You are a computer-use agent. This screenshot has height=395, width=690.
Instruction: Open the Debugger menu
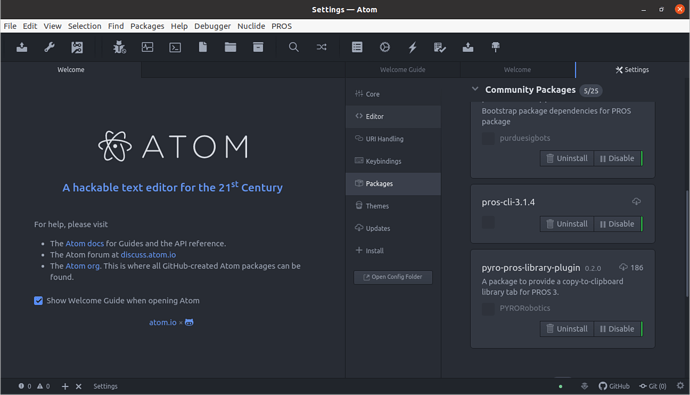point(213,26)
